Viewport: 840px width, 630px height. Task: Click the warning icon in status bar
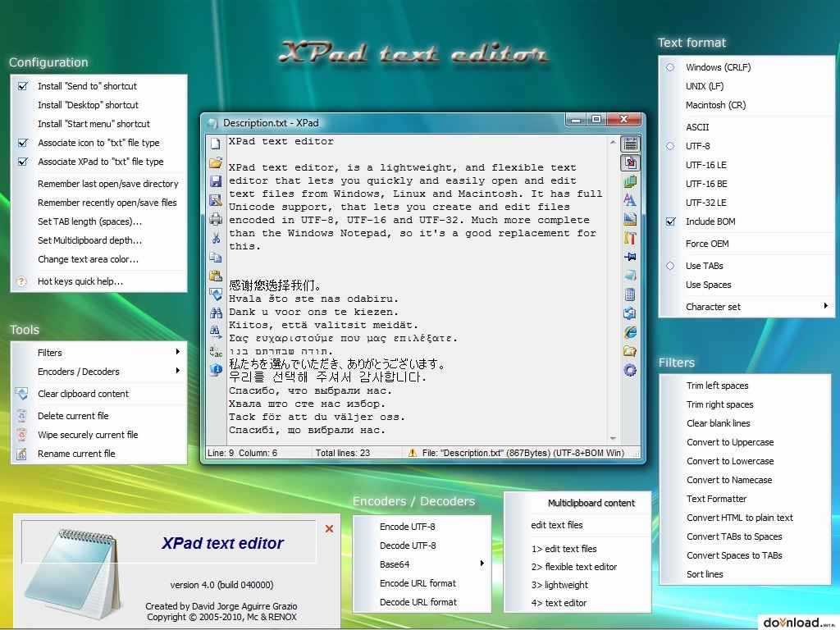point(413,453)
